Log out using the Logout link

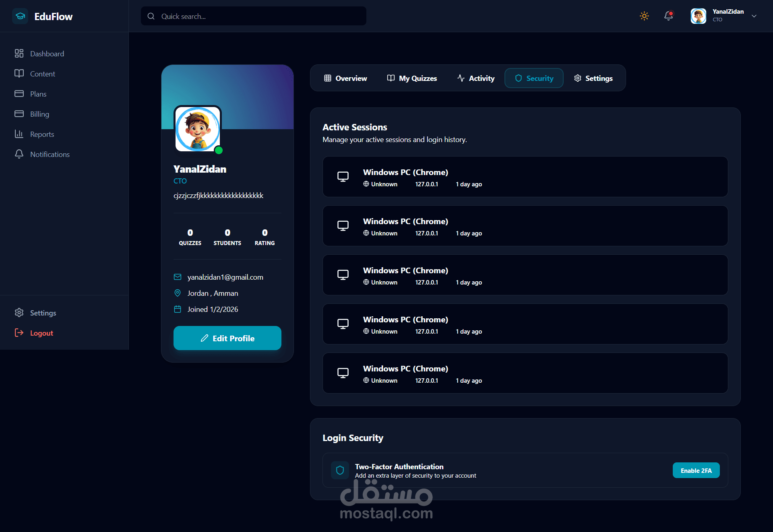pos(41,333)
